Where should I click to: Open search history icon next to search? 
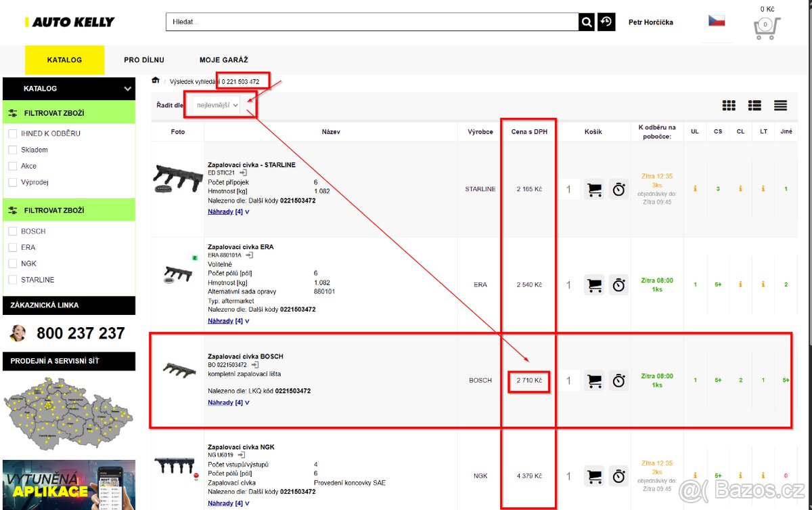pos(606,22)
